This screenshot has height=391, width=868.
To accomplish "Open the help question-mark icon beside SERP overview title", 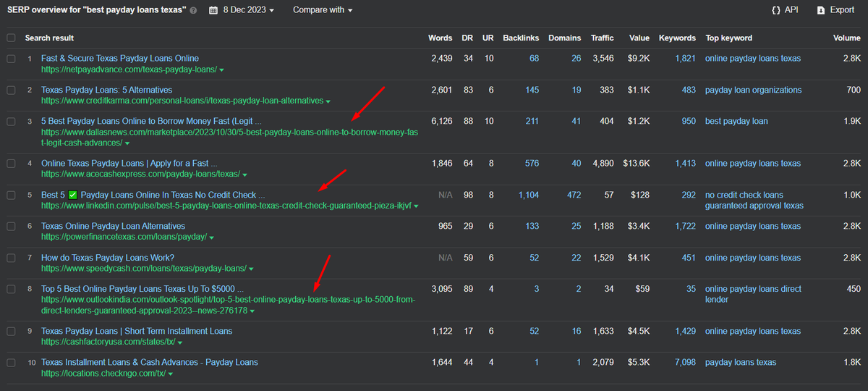I will [193, 11].
